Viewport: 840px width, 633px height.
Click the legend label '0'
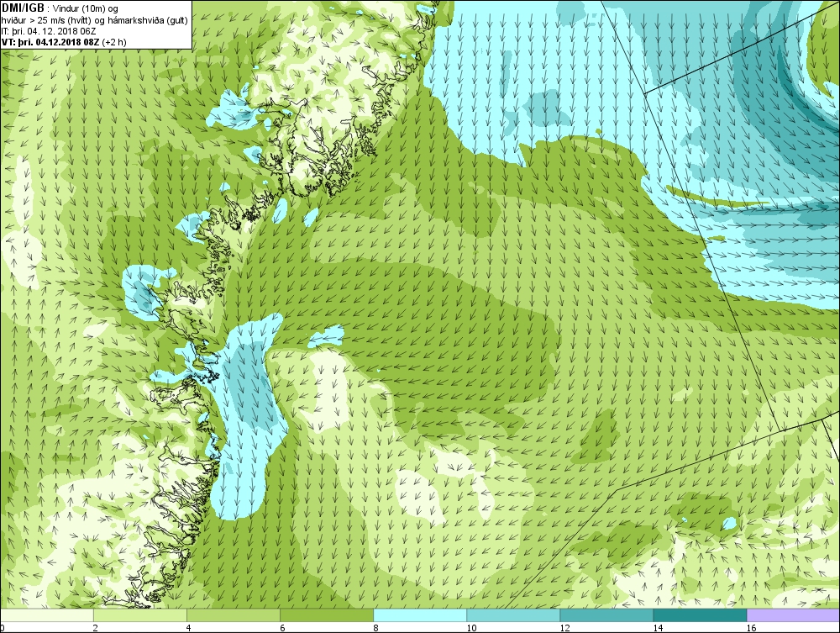(3, 628)
